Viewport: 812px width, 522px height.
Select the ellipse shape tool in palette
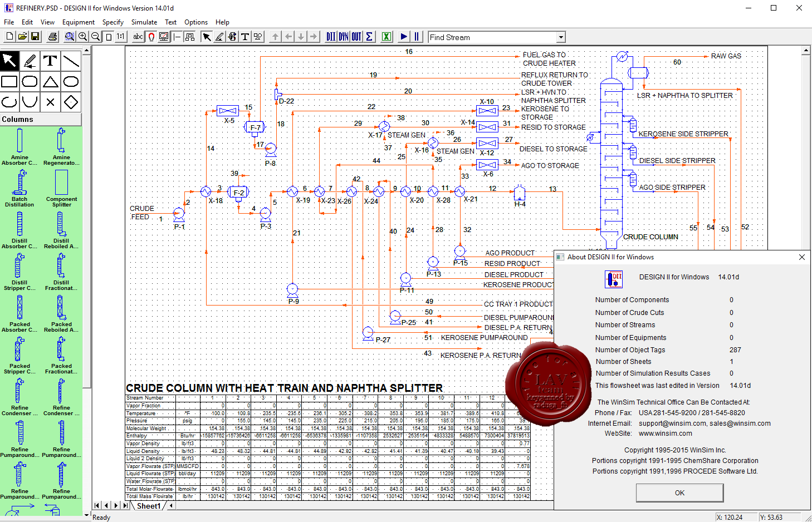click(71, 82)
